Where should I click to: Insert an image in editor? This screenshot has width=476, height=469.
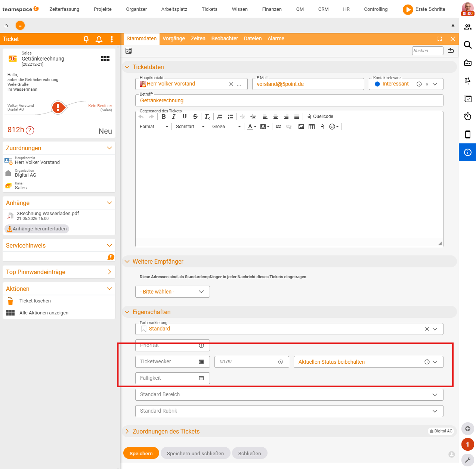pos(301,127)
